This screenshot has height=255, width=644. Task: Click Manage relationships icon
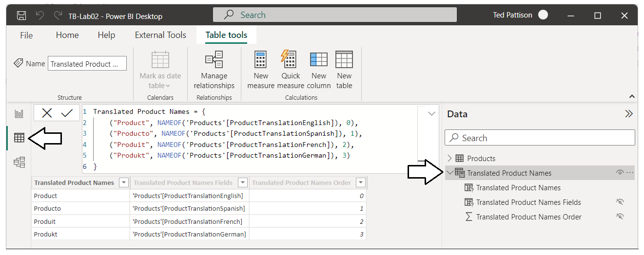[x=214, y=70]
